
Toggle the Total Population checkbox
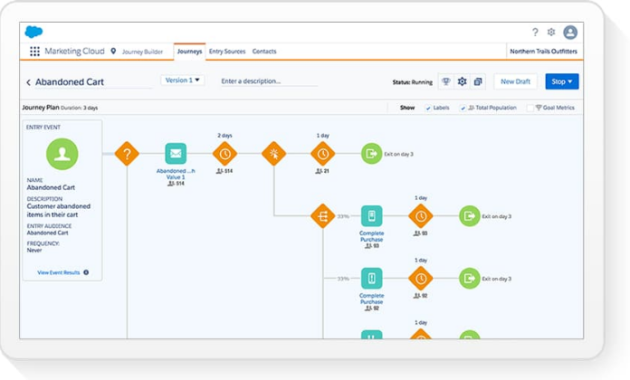[x=463, y=108]
